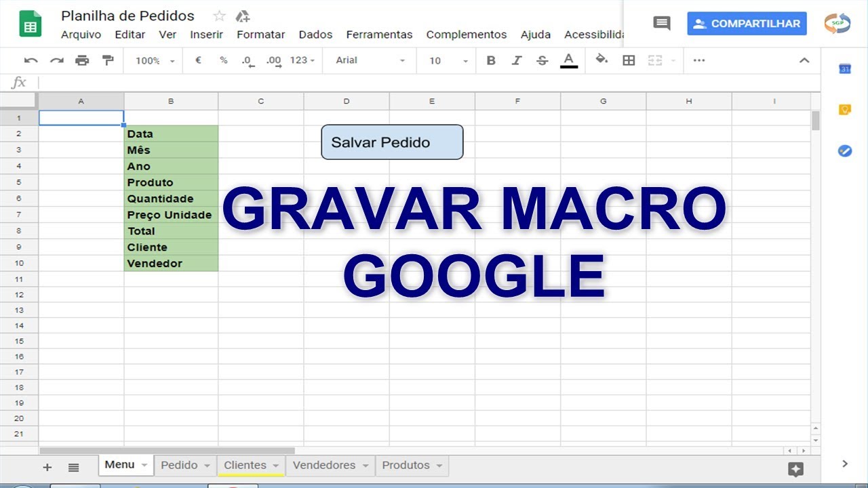Image resolution: width=868 pixels, height=488 pixels.
Task: Click the redo arrow icon
Action: (56, 60)
